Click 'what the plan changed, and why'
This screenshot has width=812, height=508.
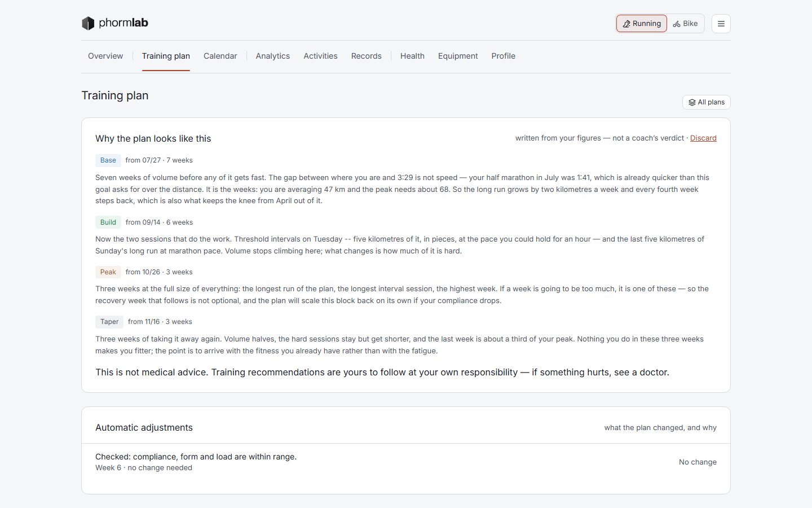coord(660,428)
